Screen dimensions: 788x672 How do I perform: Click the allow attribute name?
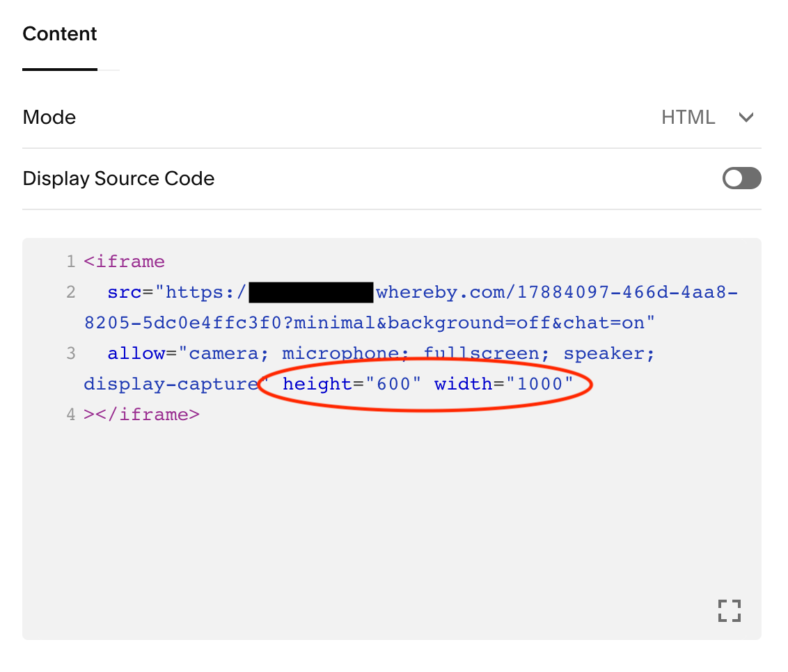[136, 353]
